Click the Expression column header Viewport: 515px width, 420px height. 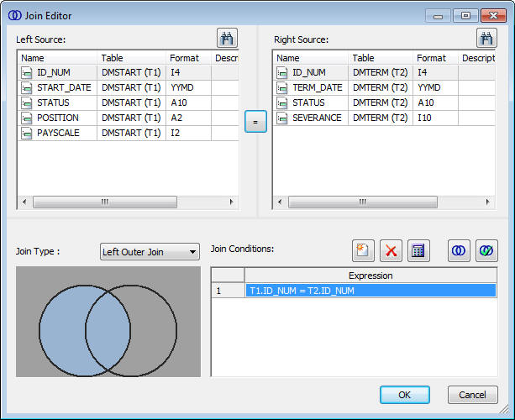coord(370,276)
